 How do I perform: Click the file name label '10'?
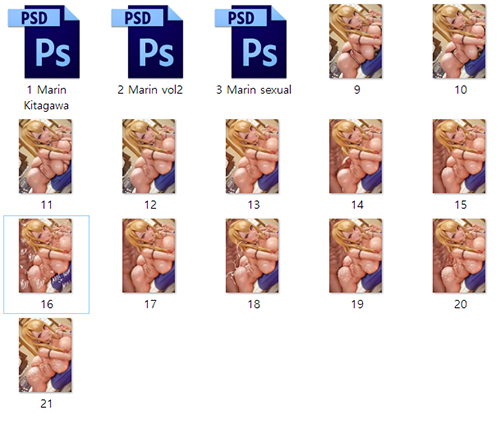(x=461, y=90)
